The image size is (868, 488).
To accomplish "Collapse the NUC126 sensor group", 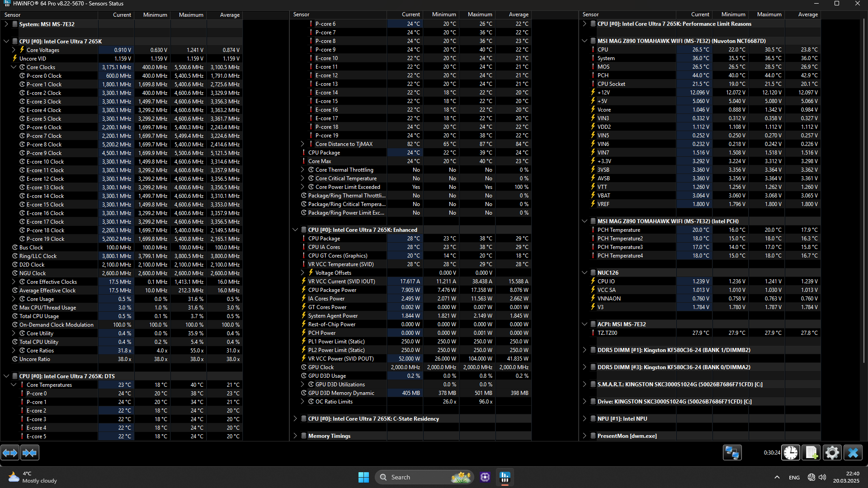I will (x=585, y=273).
